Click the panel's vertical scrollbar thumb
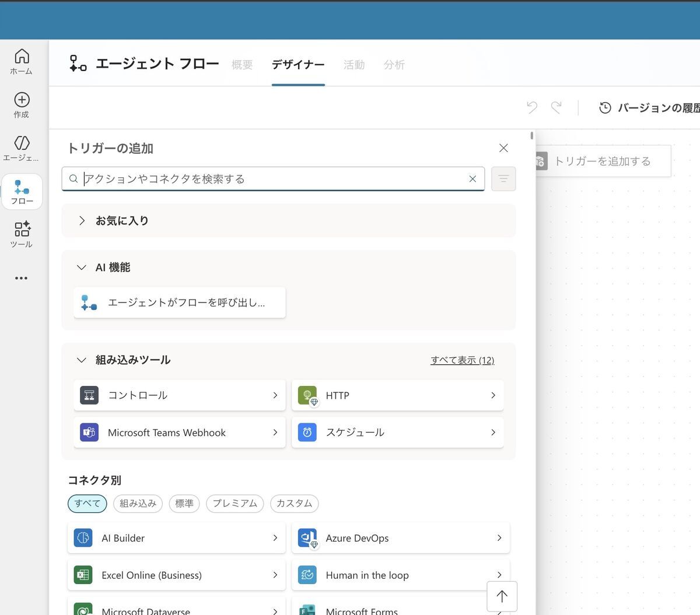700x615 pixels. pos(532,136)
